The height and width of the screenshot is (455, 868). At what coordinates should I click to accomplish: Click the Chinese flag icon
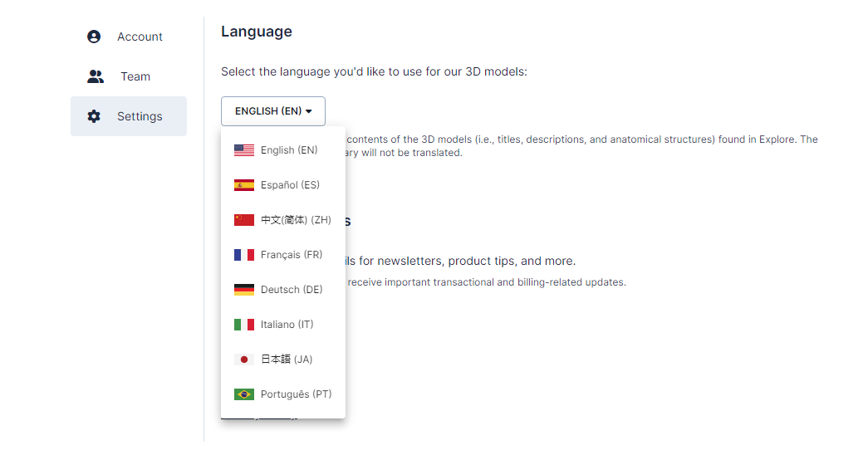pyautogui.click(x=243, y=220)
